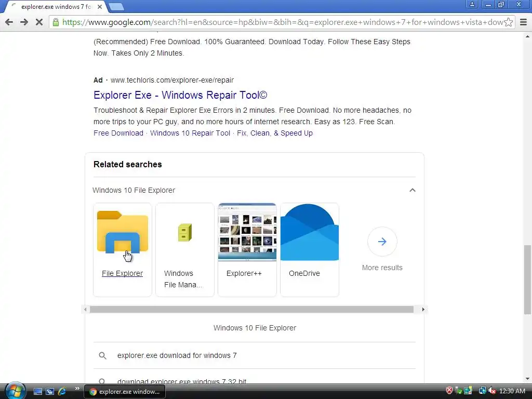
Task: Click the Windows 10 File Explorer caption below carousel
Action: point(255,328)
